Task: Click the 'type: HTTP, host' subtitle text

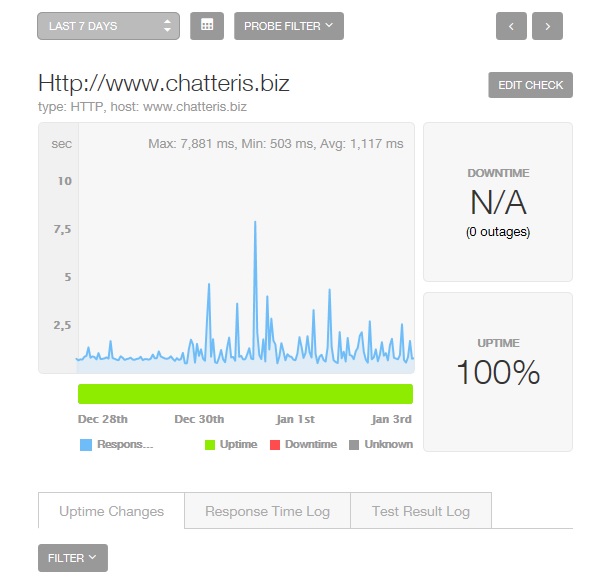Action: pos(142,107)
